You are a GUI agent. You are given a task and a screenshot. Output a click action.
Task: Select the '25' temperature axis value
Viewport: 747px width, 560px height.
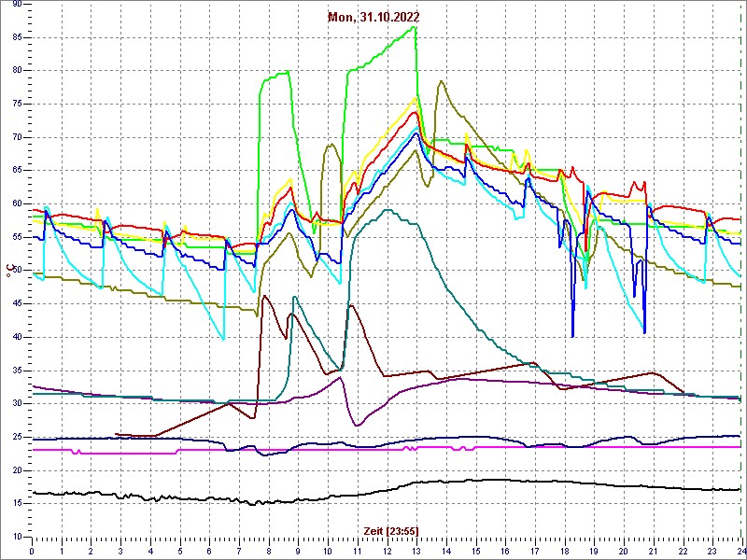pyautogui.click(x=17, y=438)
